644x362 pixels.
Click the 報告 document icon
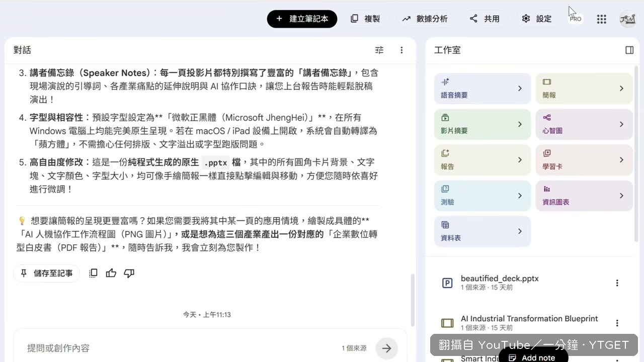(x=445, y=153)
